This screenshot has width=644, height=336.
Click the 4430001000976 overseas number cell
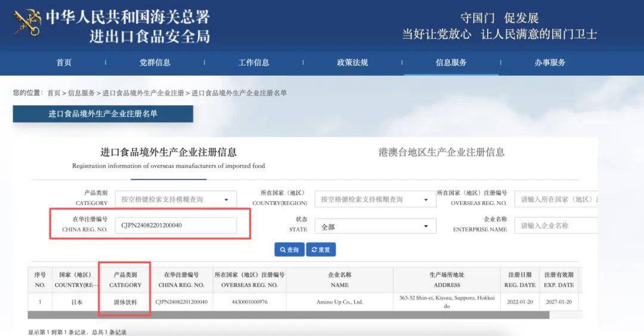click(x=249, y=302)
